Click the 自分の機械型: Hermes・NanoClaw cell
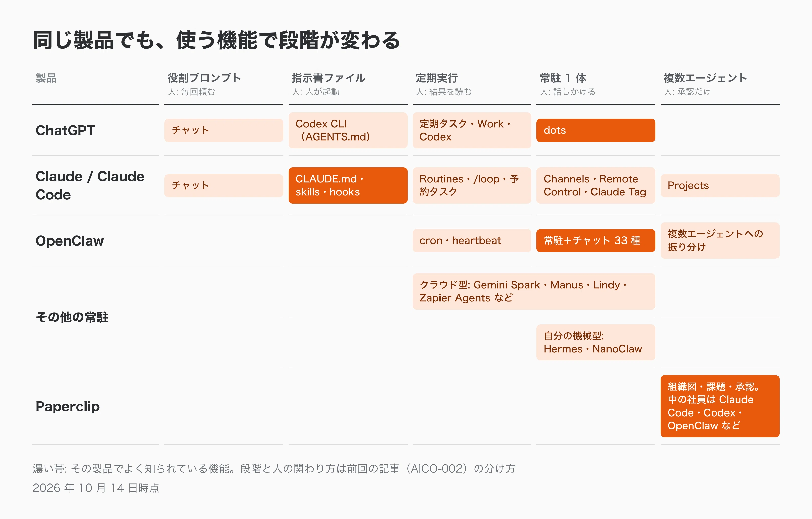The width and height of the screenshot is (812, 519). tap(596, 342)
